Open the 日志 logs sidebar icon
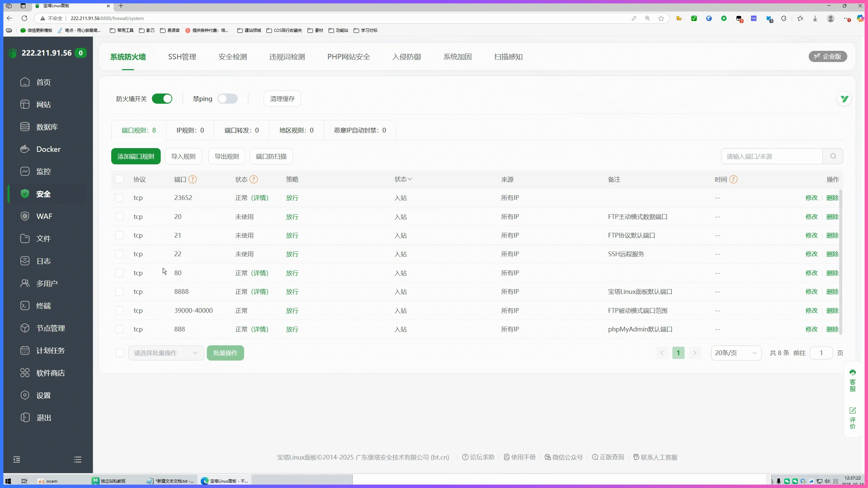 pos(25,261)
